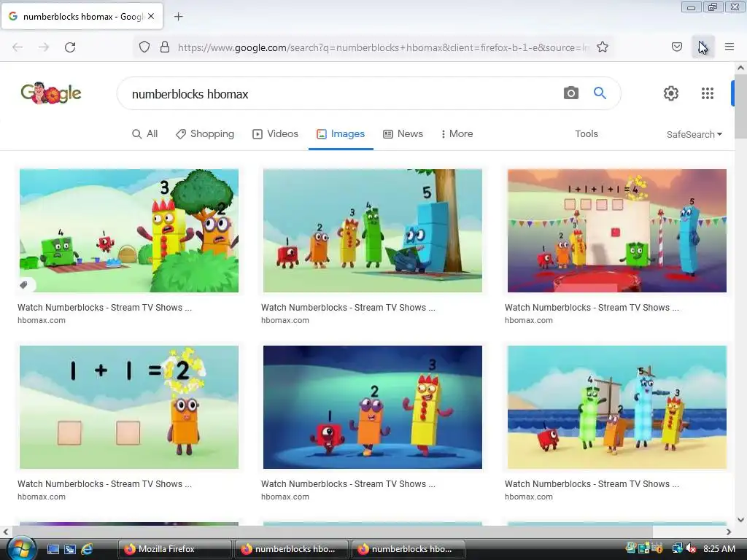Viewport: 747px width, 560px height.
Task: Open beach scene Numberblocks thumbnail
Action: [x=617, y=407]
